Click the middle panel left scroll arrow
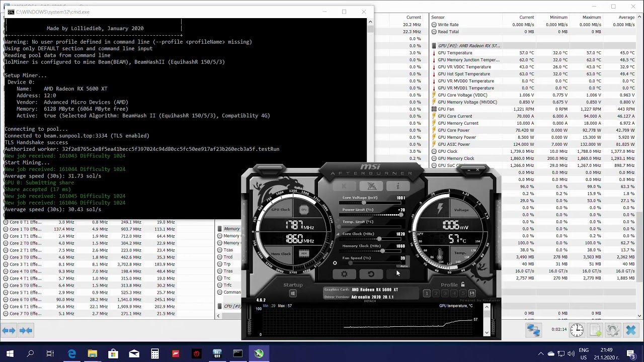Screen dimensions: 644x362 coord(218,316)
